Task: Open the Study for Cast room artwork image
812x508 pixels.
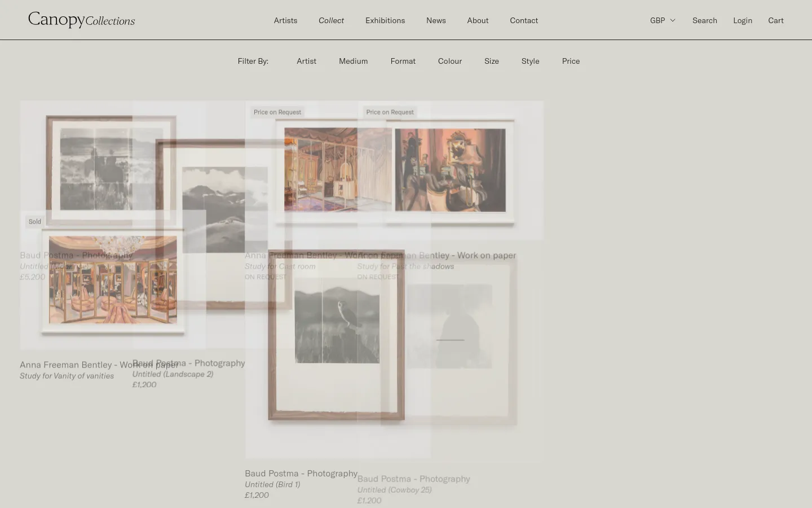Action: [337, 170]
